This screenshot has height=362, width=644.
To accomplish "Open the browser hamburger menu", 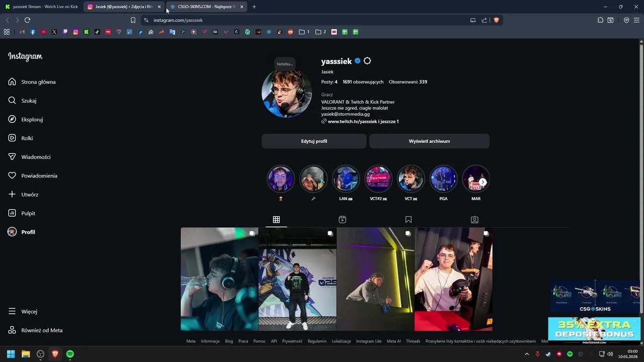I will pyautogui.click(x=636, y=20).
